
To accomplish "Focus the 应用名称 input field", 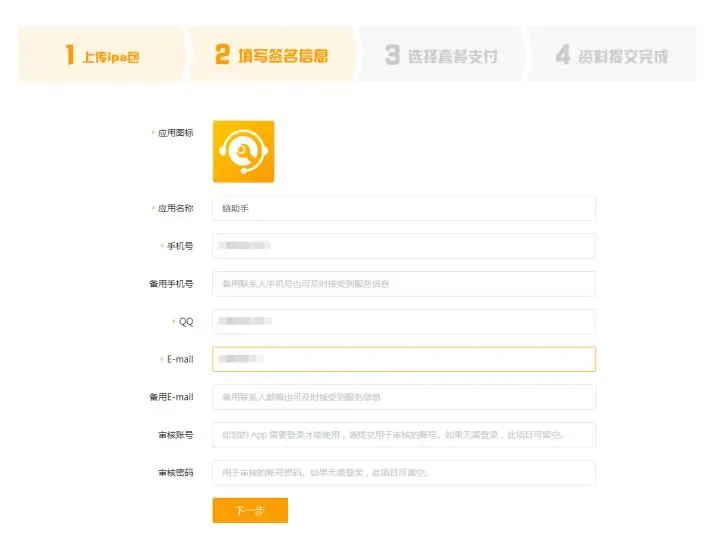I will [x=404, y=208].
